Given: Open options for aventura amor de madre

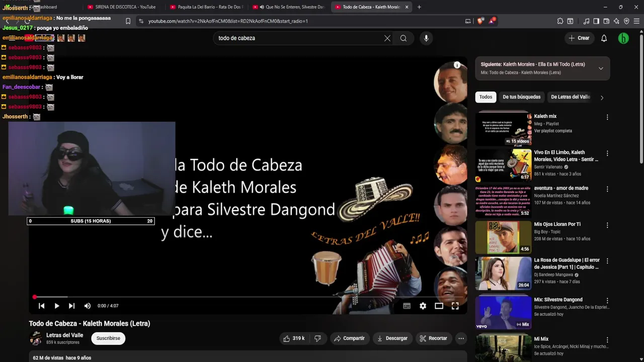Looking at the screenshot, I should pos(607,189).
